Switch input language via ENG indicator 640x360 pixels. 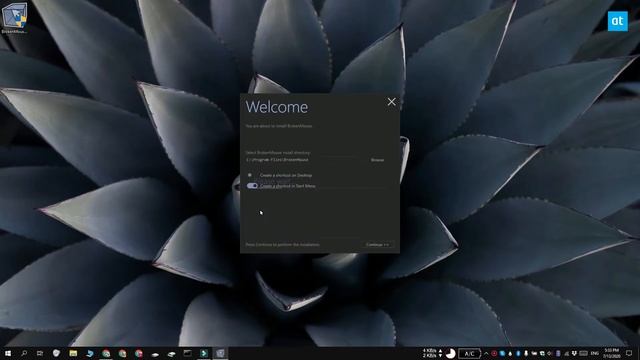point(595,353)
